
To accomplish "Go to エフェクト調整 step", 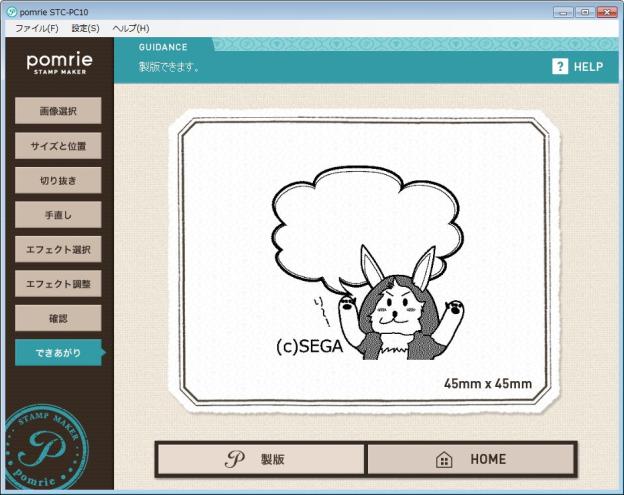I will pos(58,284).
